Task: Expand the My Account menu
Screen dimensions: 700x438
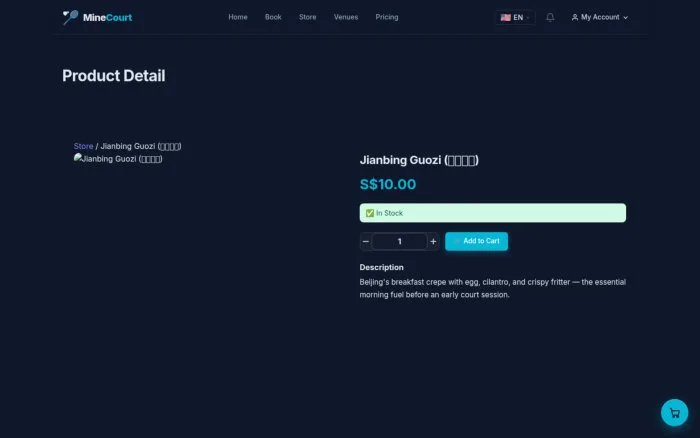Action: pos(600,17)
